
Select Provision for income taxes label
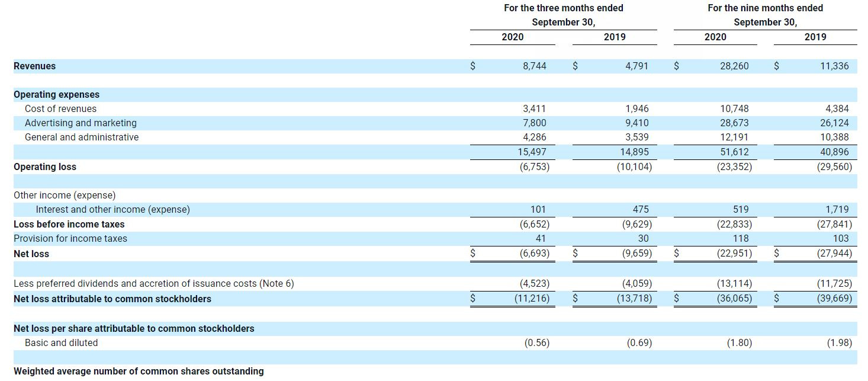(70, 239)
